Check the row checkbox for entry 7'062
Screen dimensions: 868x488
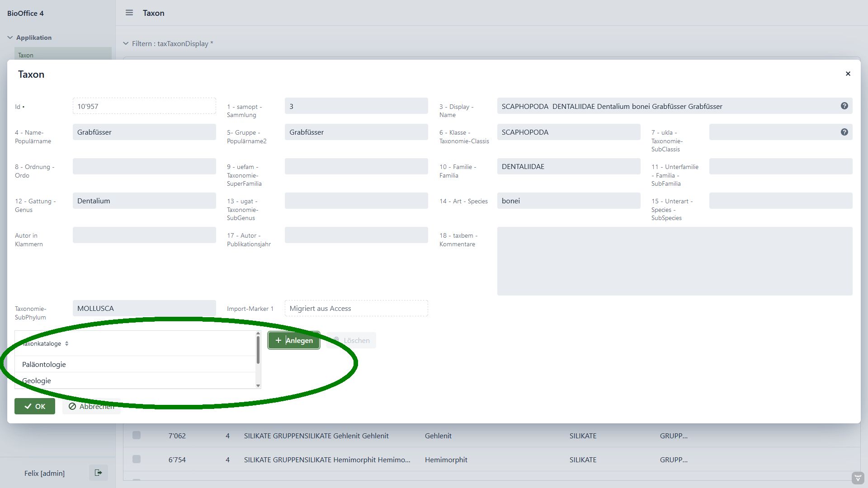[137, 435]
